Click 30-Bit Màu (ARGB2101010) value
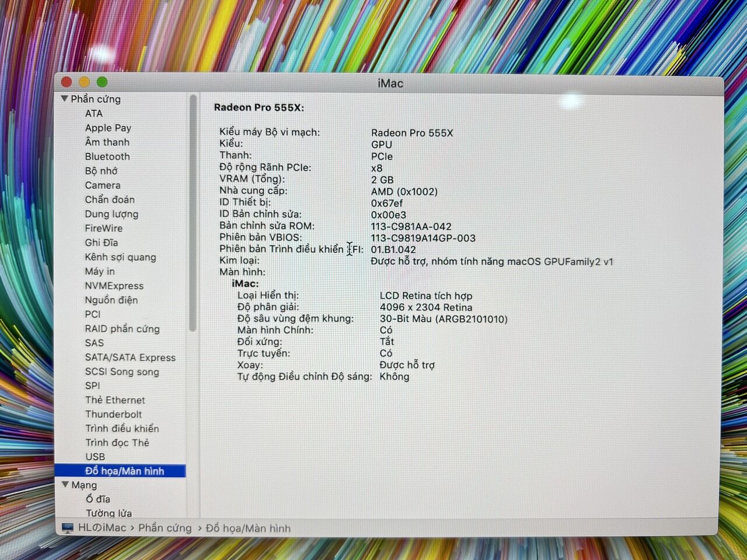 point(444,319)
